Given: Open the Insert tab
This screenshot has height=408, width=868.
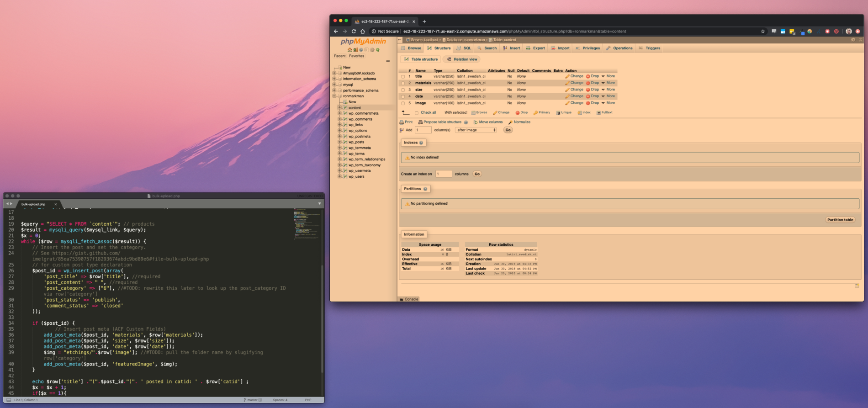Looking at the screenshot, I should [512, 48].
